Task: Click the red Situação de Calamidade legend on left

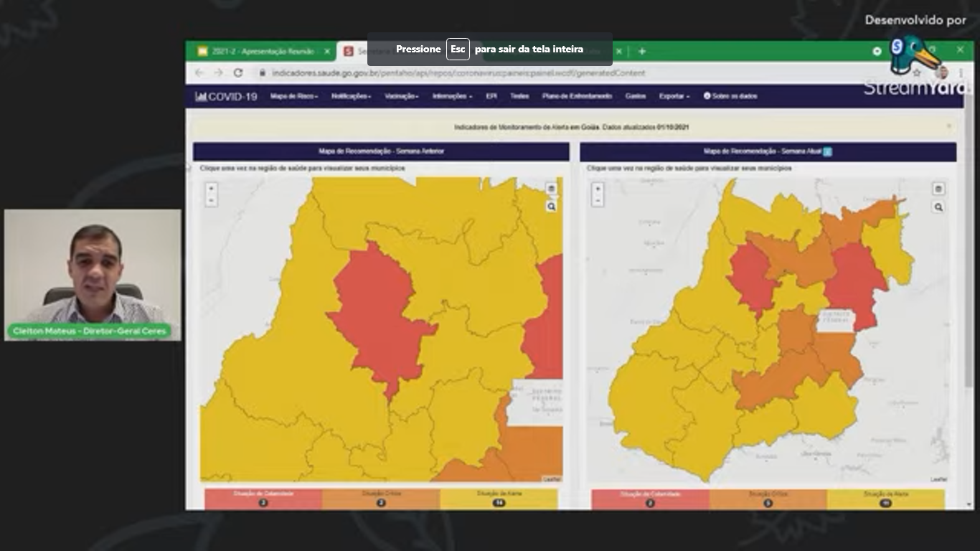Action: click(263, 498)
